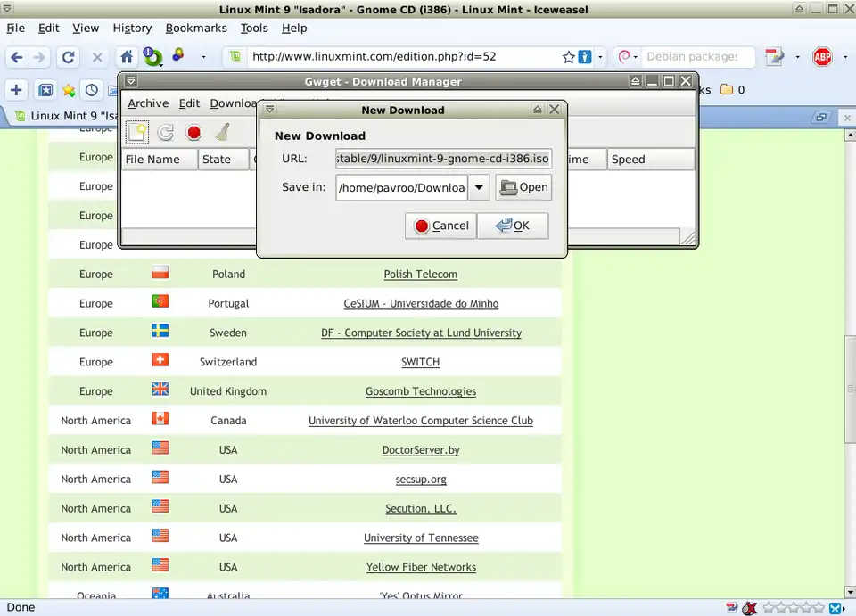Click the browser back arrow
The image size is (856, 616).
pos(16,57)
